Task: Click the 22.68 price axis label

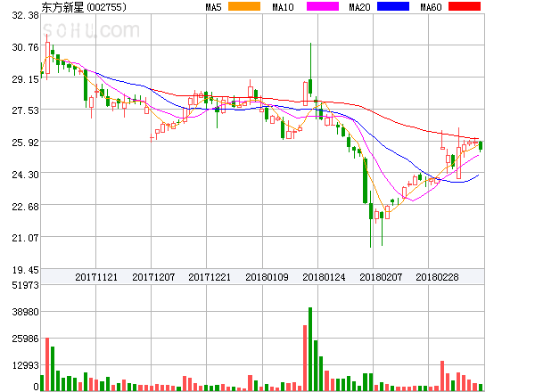Action: [25, 207]
